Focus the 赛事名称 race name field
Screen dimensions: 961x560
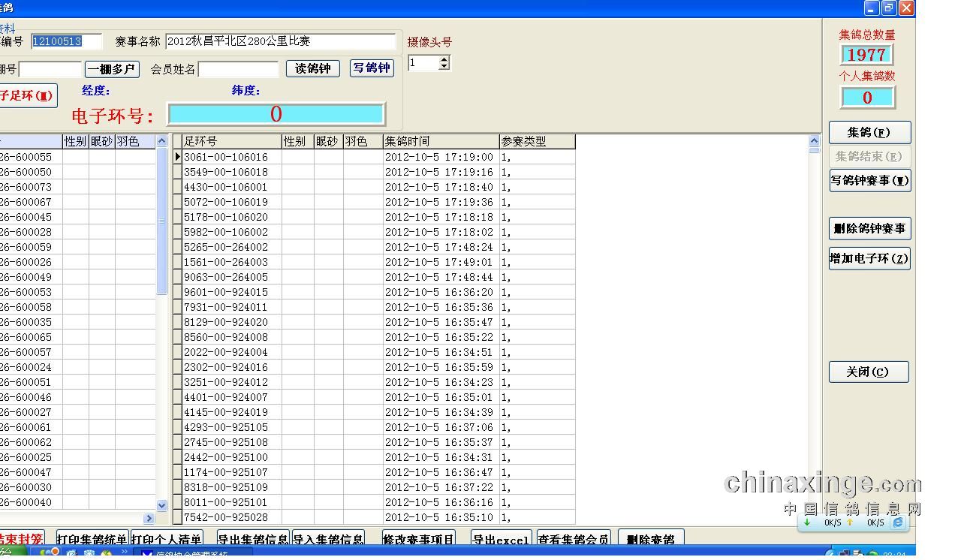280,41
